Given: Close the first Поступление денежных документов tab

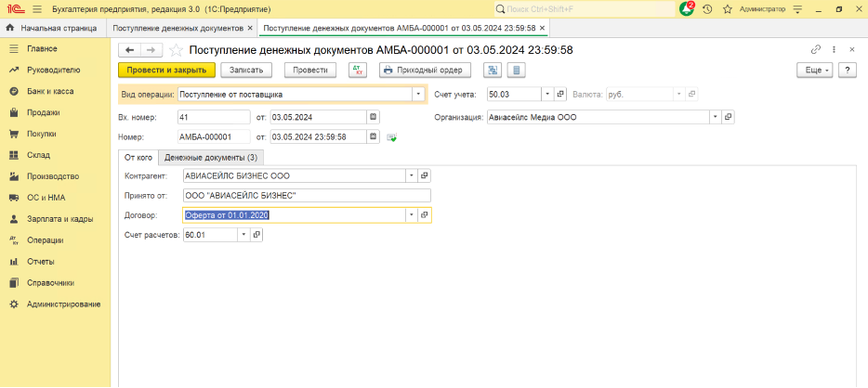Looking at the screenshot, I should (250, 28).
